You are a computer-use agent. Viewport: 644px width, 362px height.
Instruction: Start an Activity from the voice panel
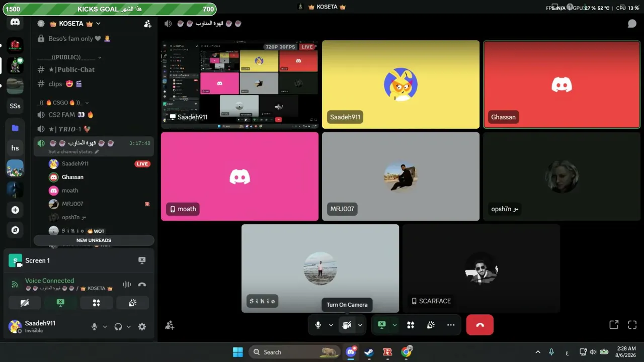point(97,303)
